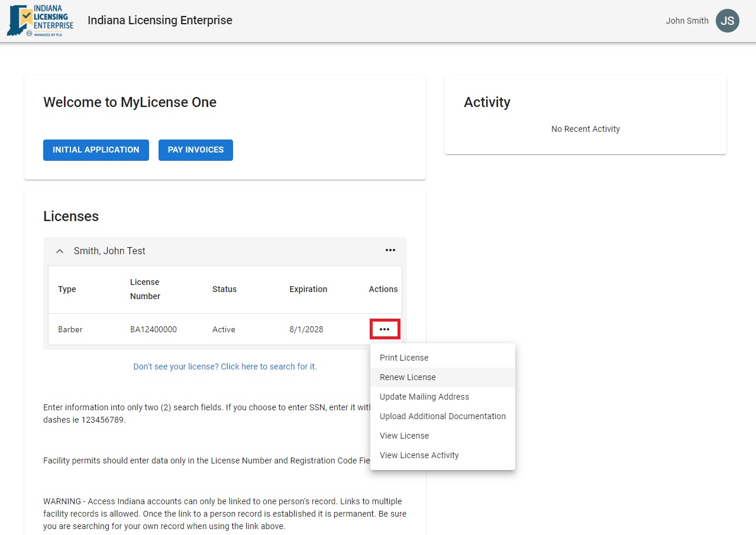Select View License menu entry
Screen dimensions: 756x535
pos(404,436)
